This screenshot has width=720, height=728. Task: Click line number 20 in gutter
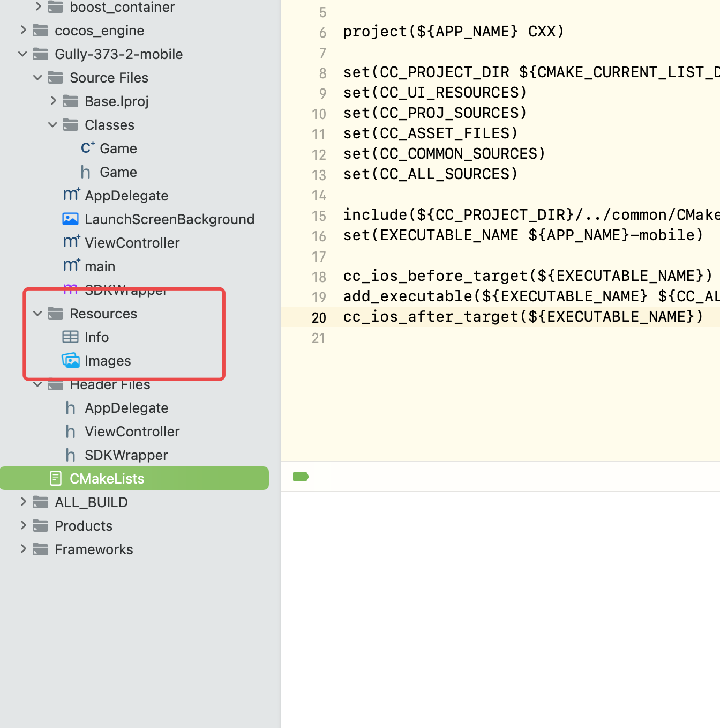point(319,317)
